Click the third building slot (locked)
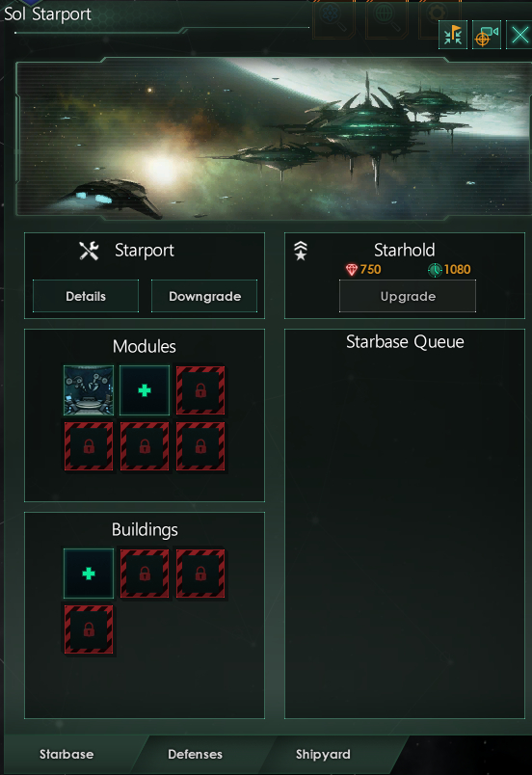The image size is (532, 775). tap(200, 574)
